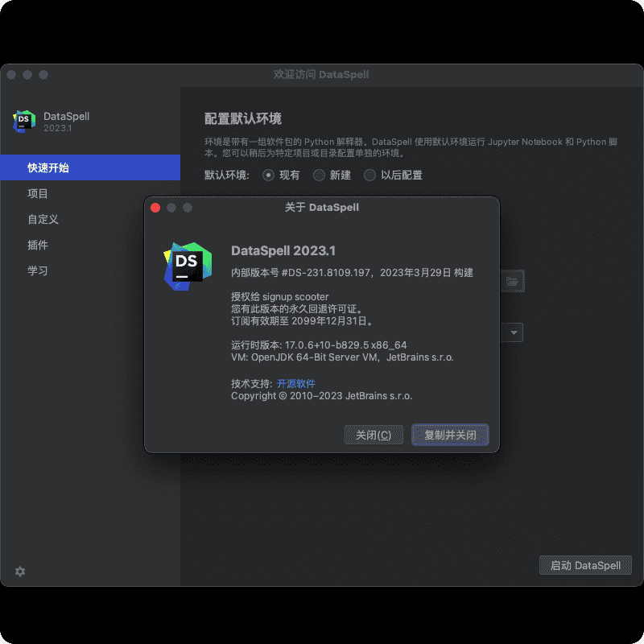Viewport: 644px width, 644px height.
Task: Open the 插件 sidebar tab
Action: pos(90,246)
